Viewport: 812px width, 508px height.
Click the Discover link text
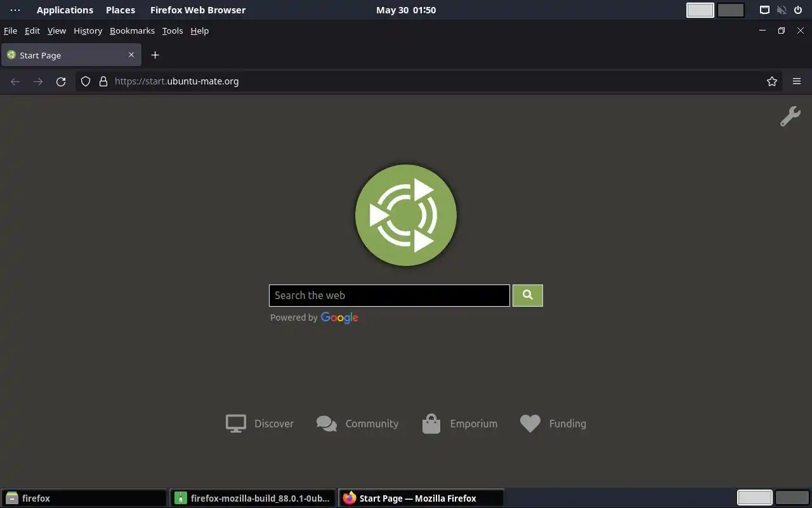pyautogui.click(x=274, y=424)
